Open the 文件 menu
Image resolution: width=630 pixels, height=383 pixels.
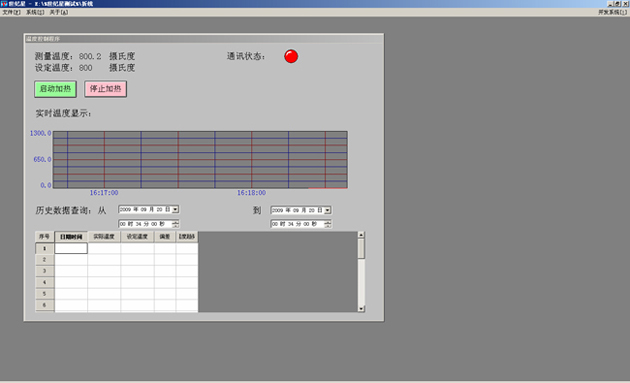[x=11, y=12]
